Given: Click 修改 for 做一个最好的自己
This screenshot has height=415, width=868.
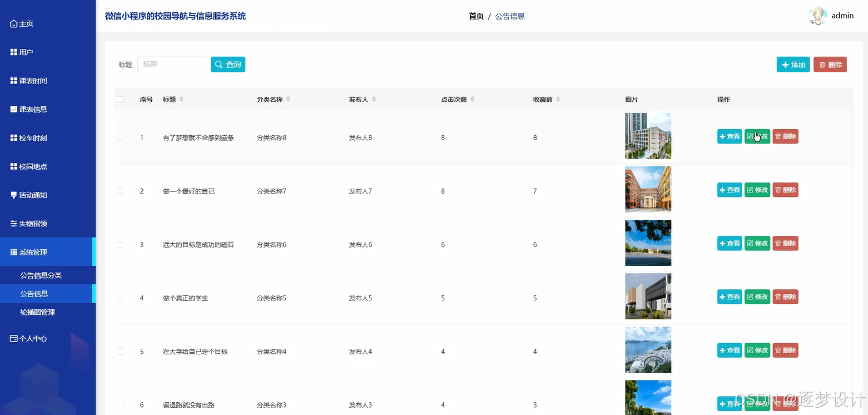Looking at the screenshot, I should (757, 190).
